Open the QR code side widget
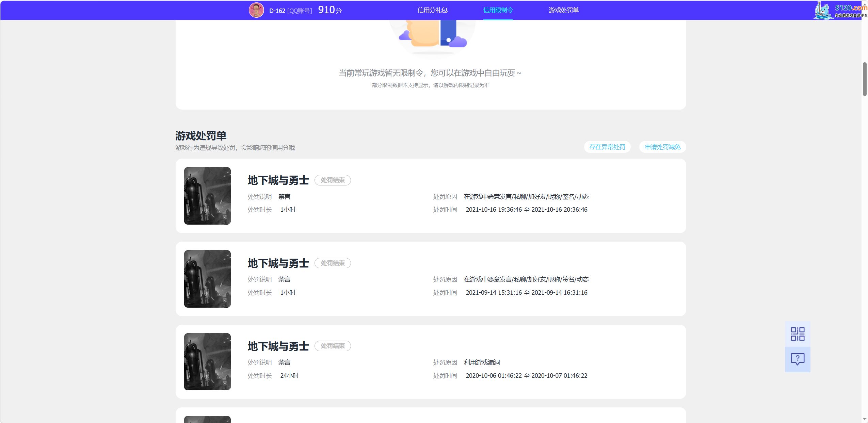This screenshot has height=423, width=868. click(x=798, y=334)
